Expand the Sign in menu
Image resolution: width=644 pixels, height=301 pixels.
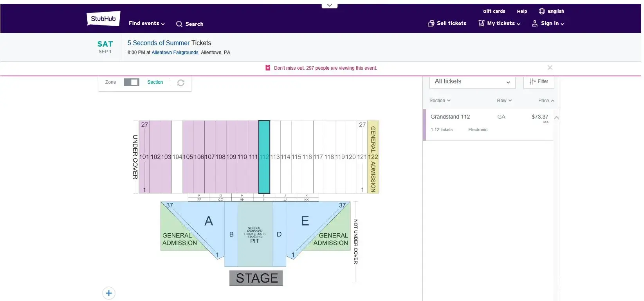point(548,23)
